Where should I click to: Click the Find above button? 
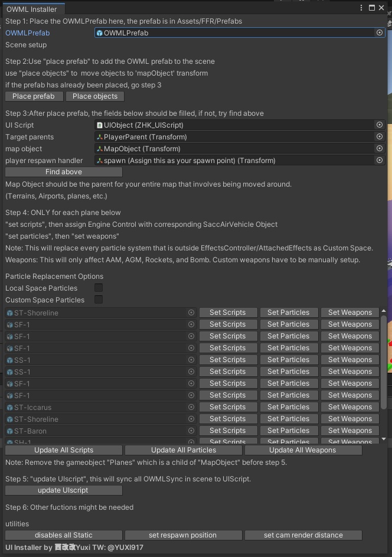[64, 172]
